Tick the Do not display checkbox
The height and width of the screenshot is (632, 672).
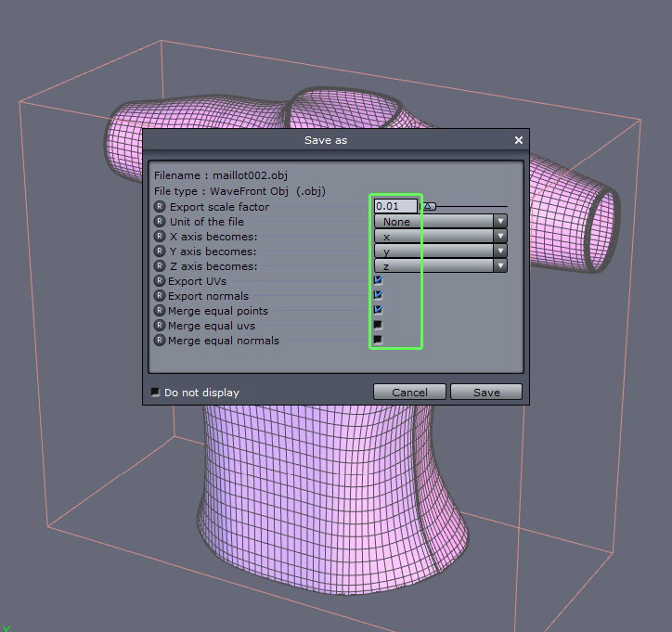click(x=155, y=393)
